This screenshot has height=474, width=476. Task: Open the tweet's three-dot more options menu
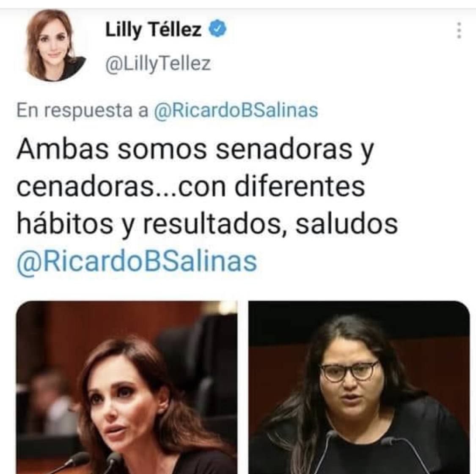pyautogui.click(x=459, y=30)
